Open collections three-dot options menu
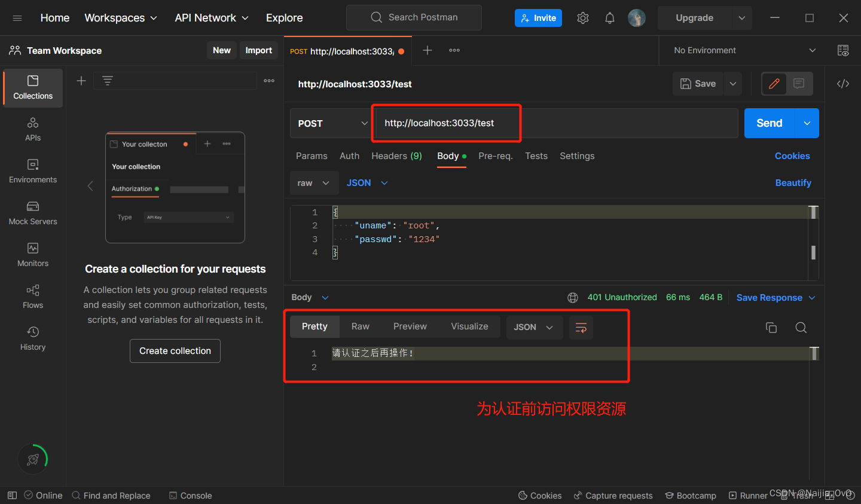 point(269,81)
